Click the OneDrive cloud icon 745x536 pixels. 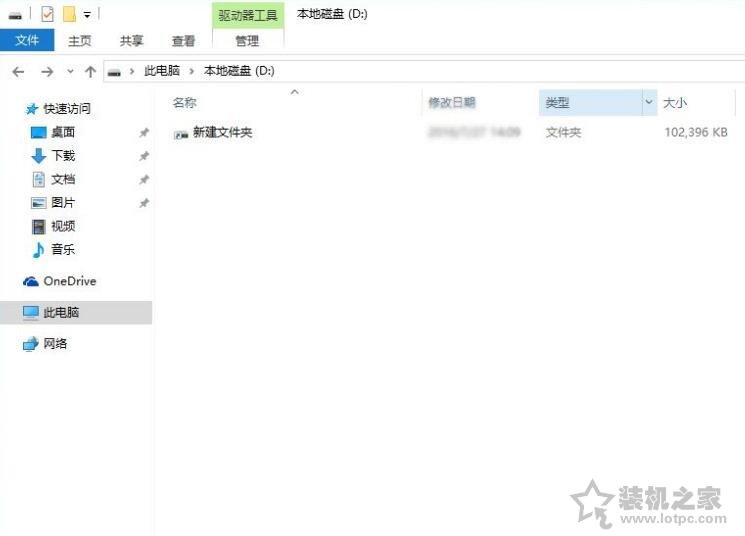pyautogui.click(x=31, y=282)
